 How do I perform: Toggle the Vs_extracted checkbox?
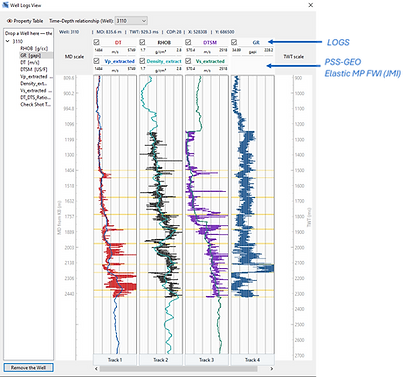[x=188, y=61]
